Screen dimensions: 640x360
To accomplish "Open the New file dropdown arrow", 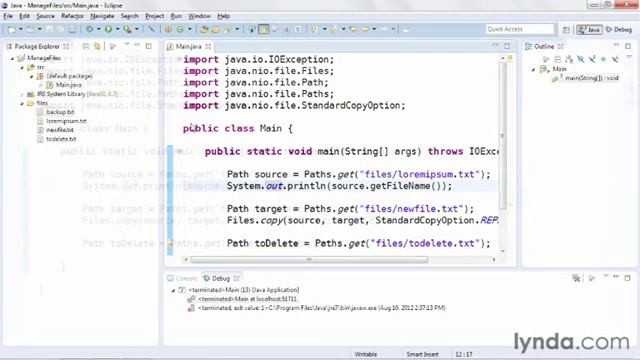I will point(21,29).
